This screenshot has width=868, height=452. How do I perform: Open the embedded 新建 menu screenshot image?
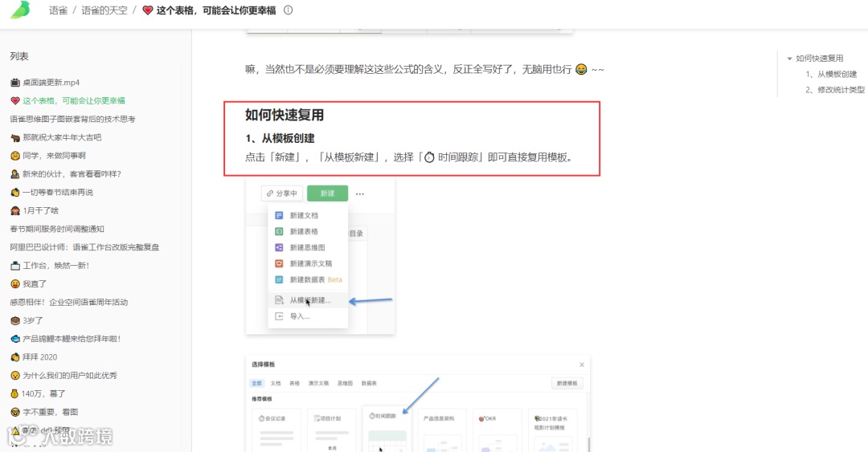320,256
